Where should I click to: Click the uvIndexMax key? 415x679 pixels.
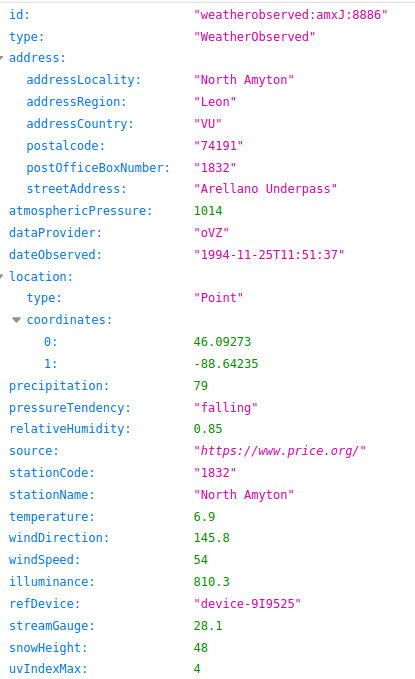48,669
